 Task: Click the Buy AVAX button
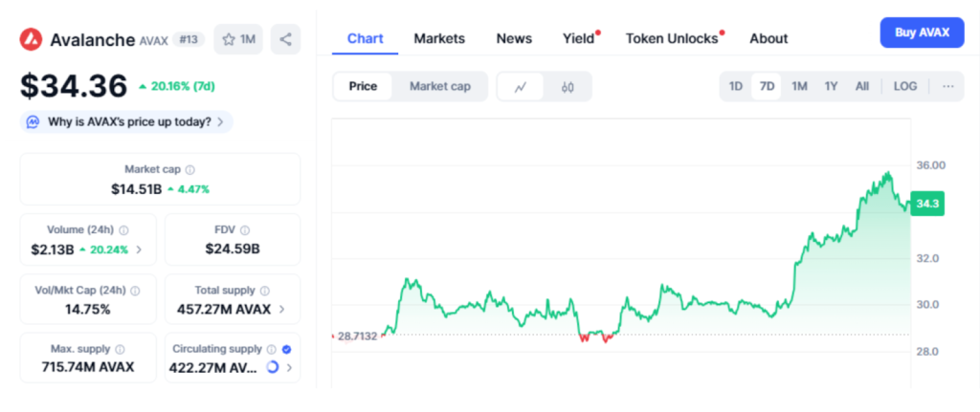coord(922,33)
